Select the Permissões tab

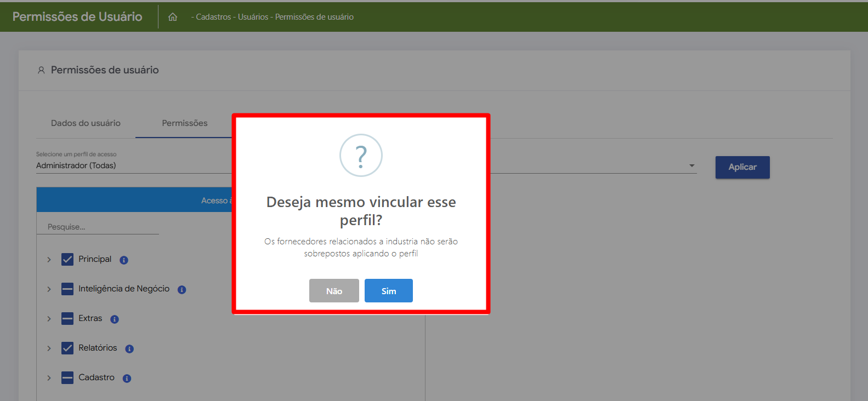pos(185,123)
